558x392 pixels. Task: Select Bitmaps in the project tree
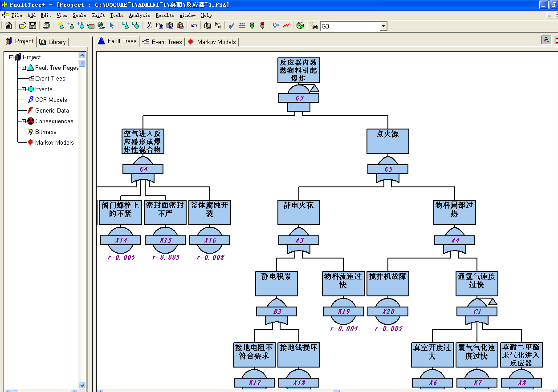click(x=45, y=132)
